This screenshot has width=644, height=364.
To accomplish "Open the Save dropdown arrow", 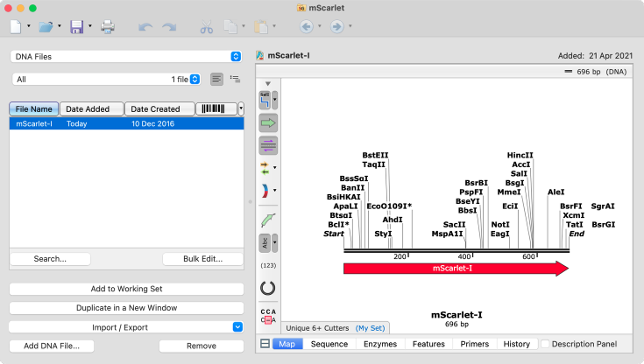I will [90, 26].
